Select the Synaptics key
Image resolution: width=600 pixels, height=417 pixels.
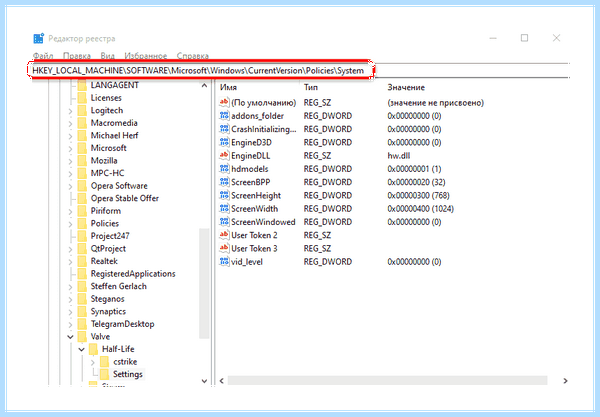tap(108, 311)
